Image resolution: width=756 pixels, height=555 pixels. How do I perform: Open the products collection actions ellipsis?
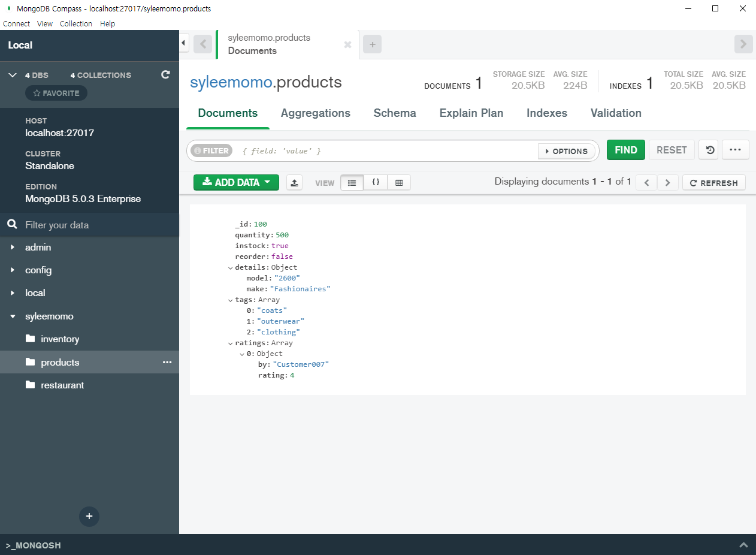[167, 362]
